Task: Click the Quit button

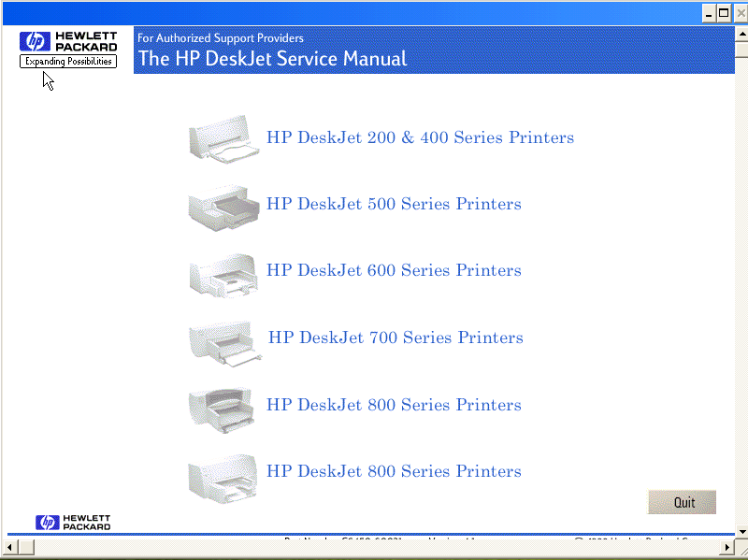Action: pyautogui.click(x=682, y=502)
